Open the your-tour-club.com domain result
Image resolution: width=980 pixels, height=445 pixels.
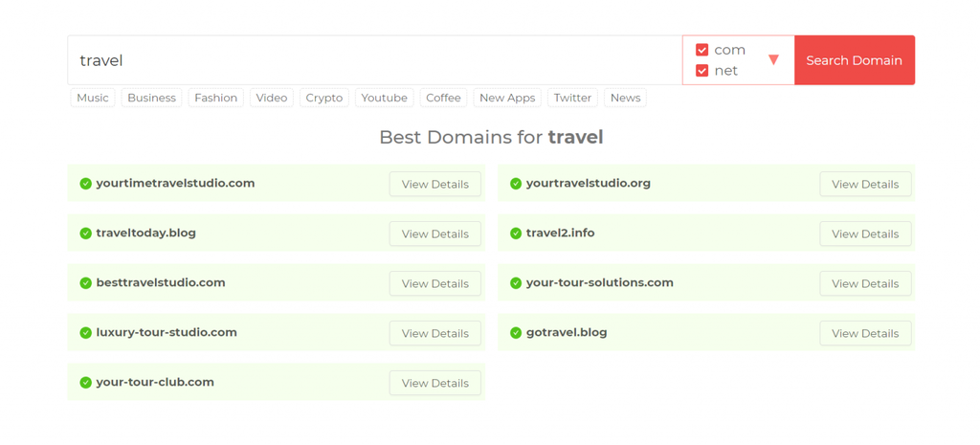[x=155, y=382]
